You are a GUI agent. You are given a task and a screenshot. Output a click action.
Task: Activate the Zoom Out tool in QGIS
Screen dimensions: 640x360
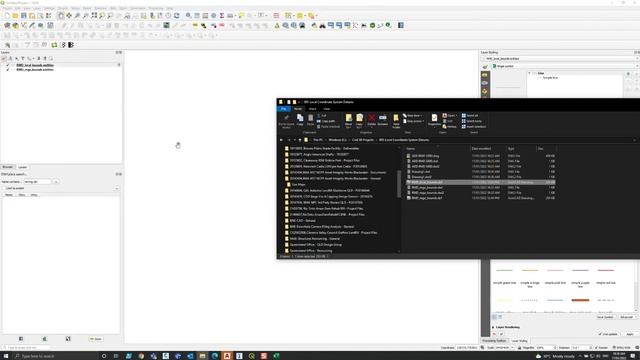[x=86, y=16]
